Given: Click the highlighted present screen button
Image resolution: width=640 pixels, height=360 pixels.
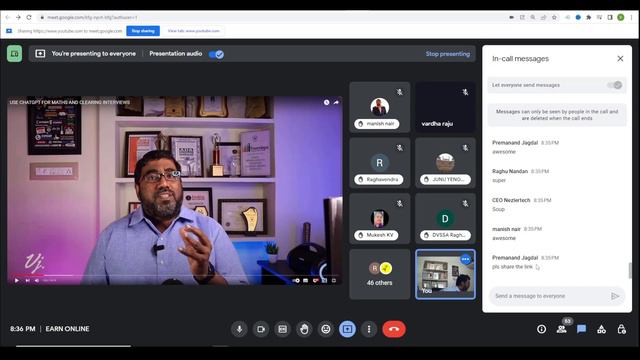Looking at the screenshot, I should pos(347,329).
